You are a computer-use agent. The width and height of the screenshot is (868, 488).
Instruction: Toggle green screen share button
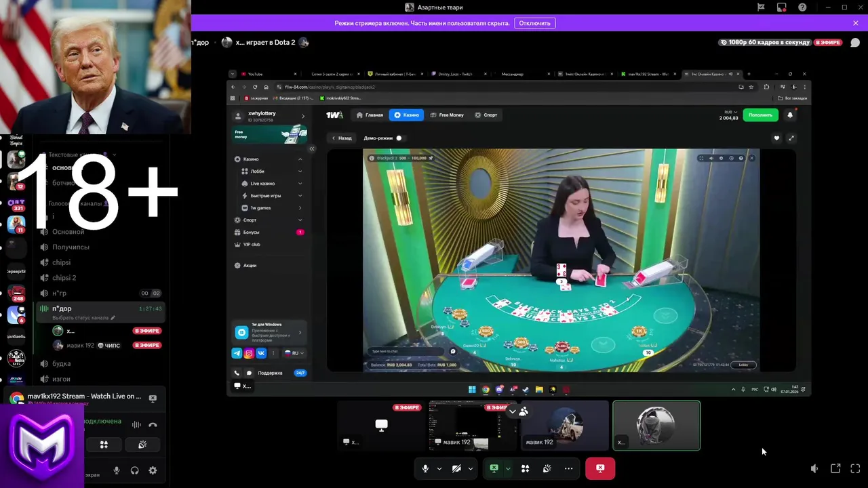click(494, 468)
